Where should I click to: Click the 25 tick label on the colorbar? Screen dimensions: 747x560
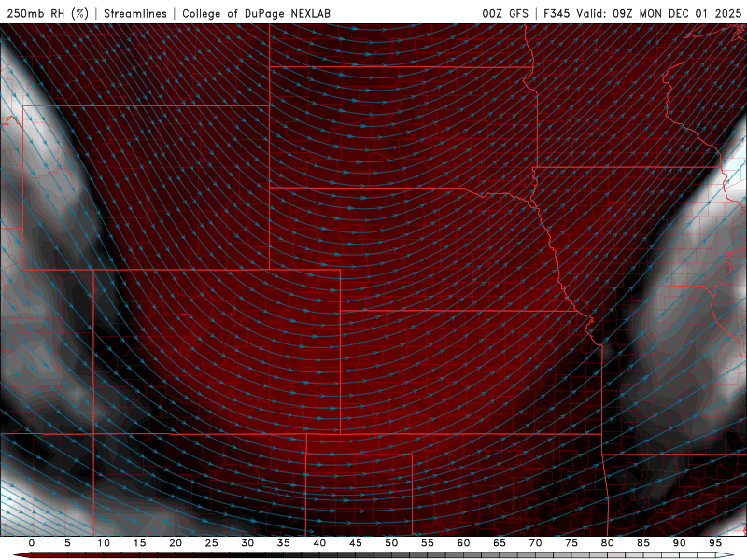pos(212,543)
